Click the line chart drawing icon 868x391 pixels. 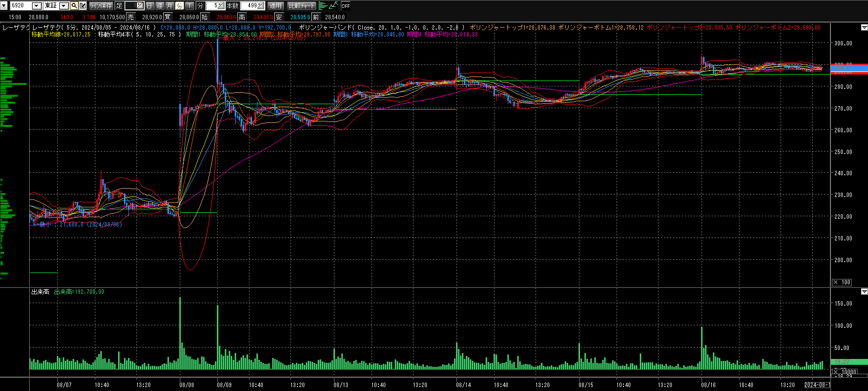point(333,6)
